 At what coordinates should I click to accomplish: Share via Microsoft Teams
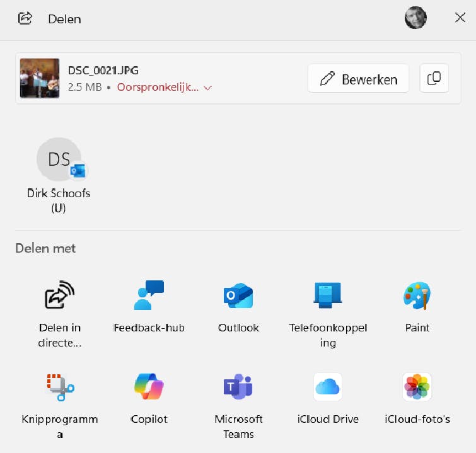tap(238, 405)
